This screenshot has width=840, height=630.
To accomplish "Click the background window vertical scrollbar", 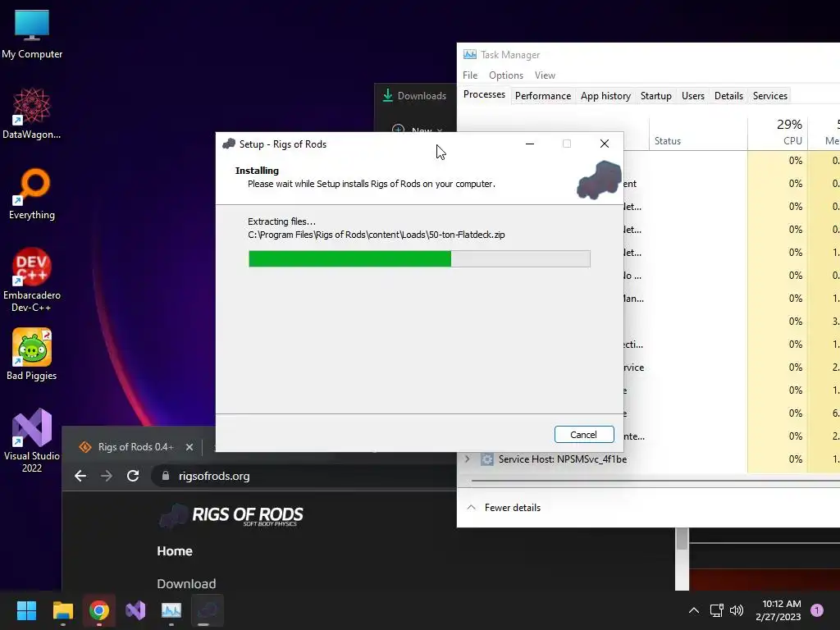I will (x=682, y=559).
